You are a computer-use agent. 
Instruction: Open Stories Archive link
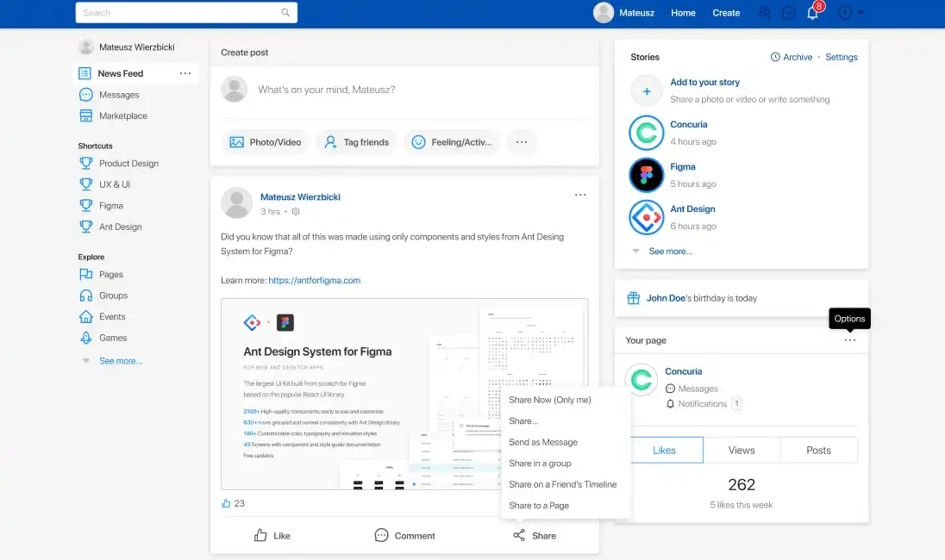[792, 57]
